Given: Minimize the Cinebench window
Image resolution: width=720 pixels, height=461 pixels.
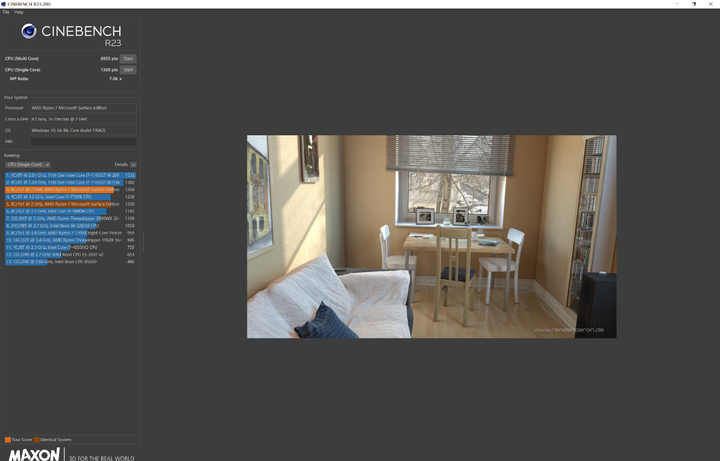Looking at the screenshot, I should pyautogui.click(x=677, y=4).
